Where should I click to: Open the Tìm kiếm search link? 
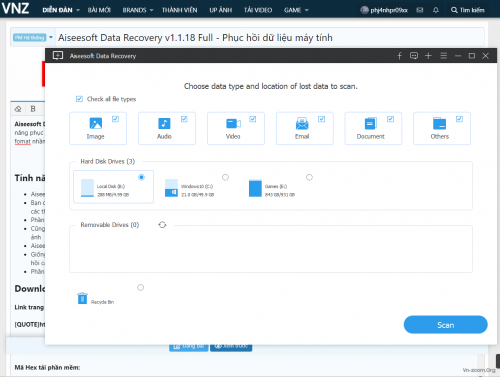(467, 10)
